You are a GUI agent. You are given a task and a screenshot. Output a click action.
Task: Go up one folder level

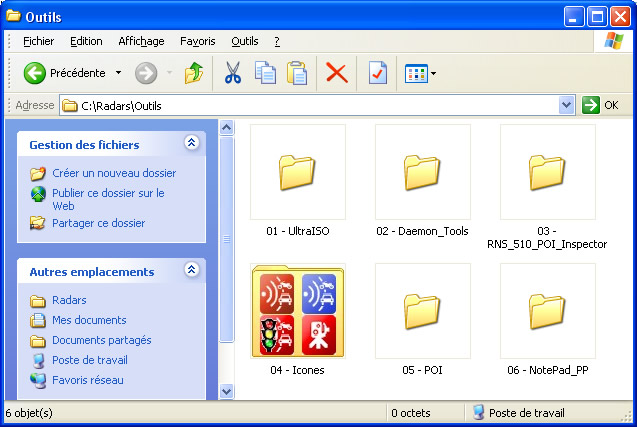pos(194,73)
